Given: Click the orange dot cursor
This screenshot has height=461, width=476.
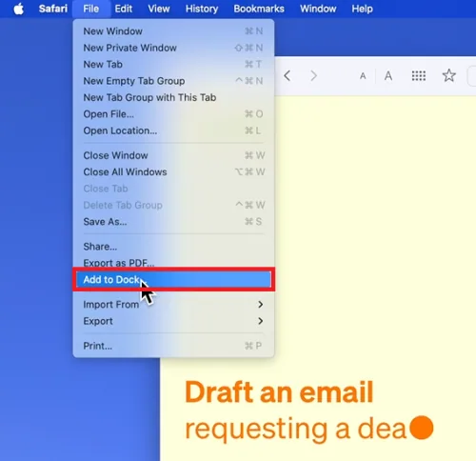Looking at the screenshot, I should (421, 428).
